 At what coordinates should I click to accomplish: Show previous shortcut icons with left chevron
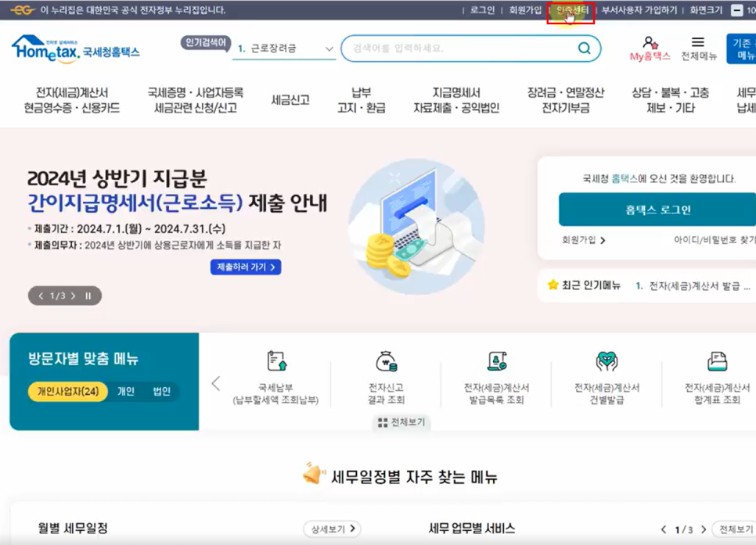pos(216,383)
